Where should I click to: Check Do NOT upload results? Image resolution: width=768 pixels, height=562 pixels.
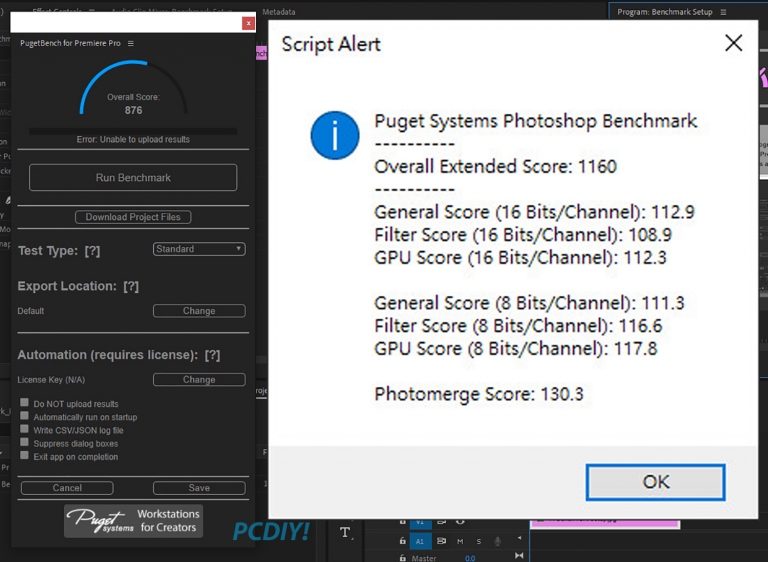[x=24, y=402]
